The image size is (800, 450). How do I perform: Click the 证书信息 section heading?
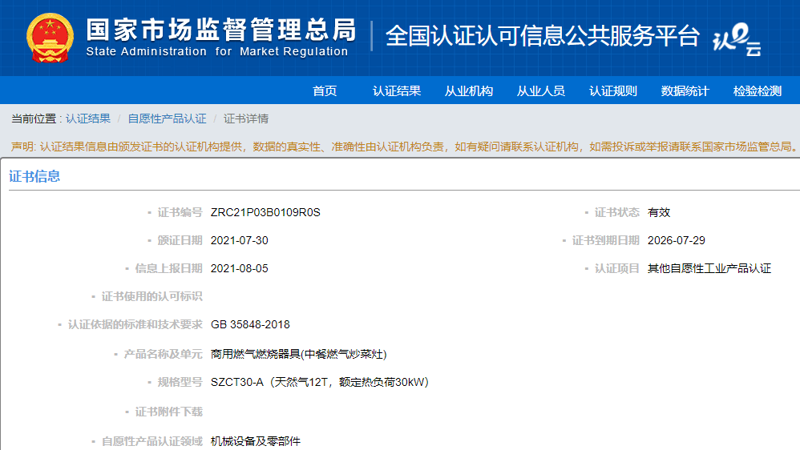coord(34,177)
